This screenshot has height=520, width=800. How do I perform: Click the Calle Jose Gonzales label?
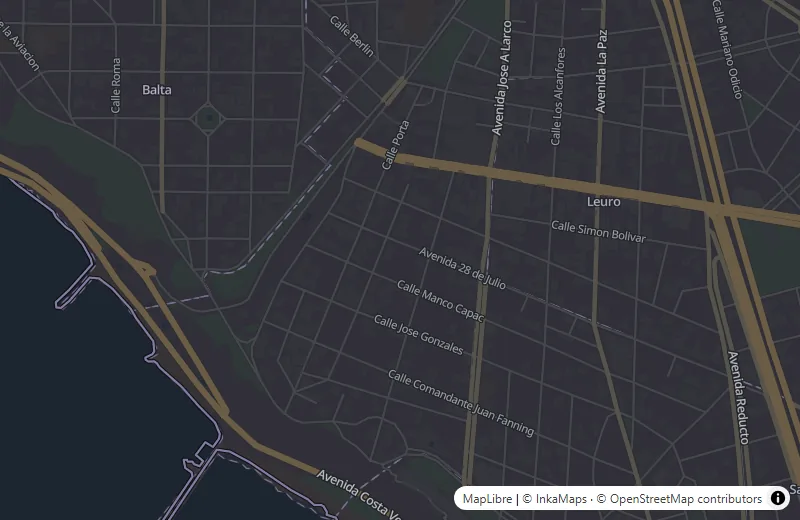[x=418, y=335]
